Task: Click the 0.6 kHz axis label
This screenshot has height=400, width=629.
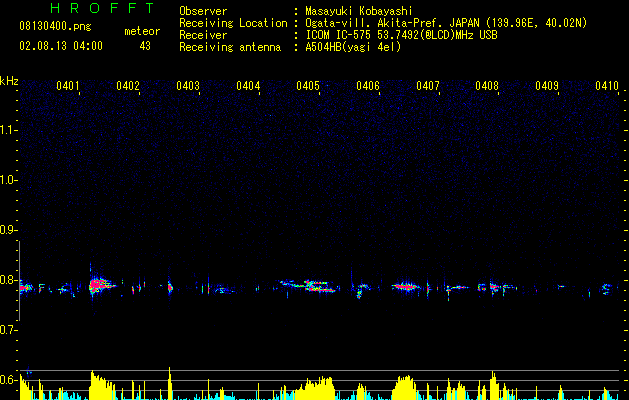Action: click(x=8, y=380)
